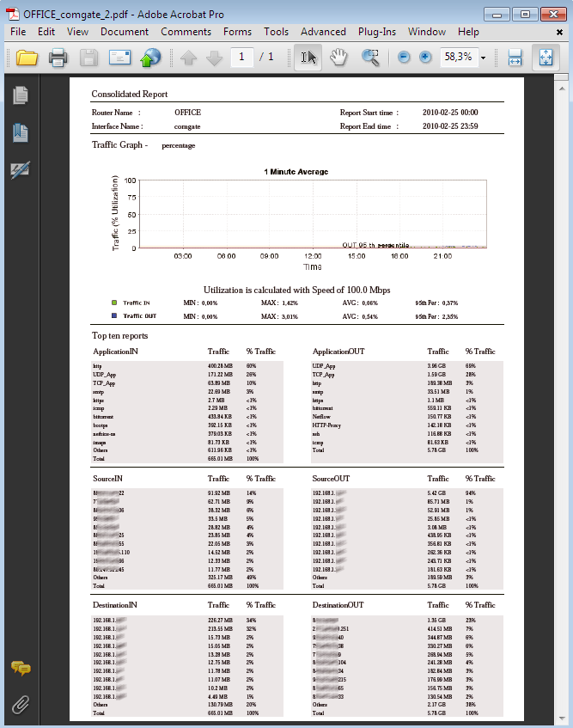Print the document with the printer icon
Screen dimensions: 573x728
[58, 58]
